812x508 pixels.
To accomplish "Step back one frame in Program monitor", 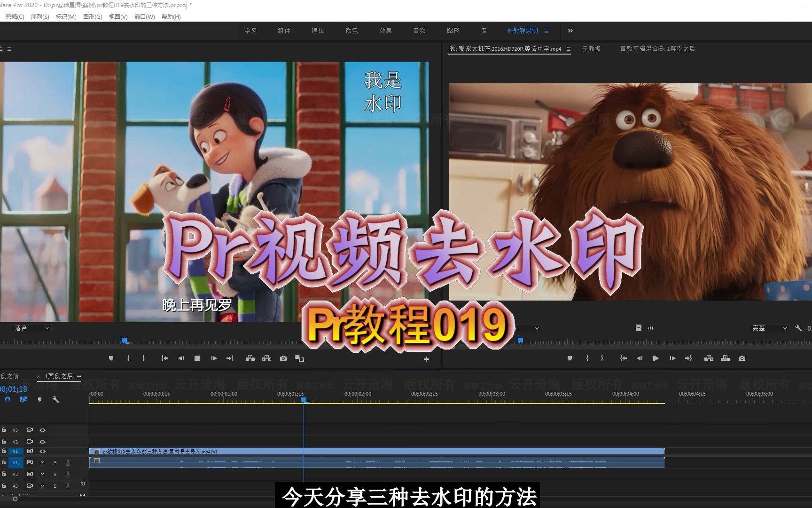I will click(x=181, y=358).
